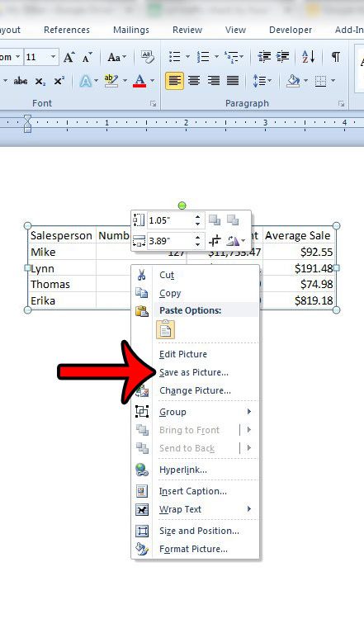Open the Group submenu
This screenshot has width=364, height=633.
(195, 412)
